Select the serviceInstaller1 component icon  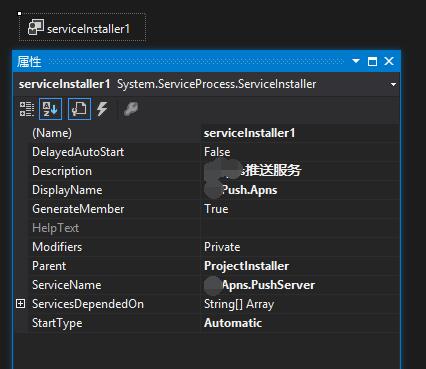click(36, 27)
